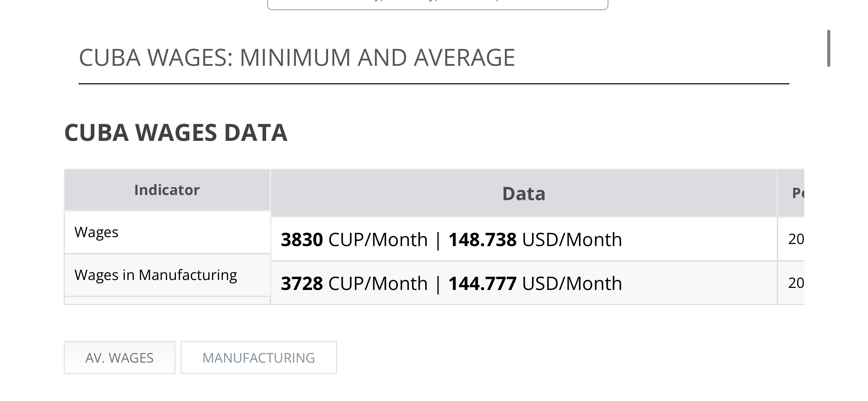Click the Indicator column header

[x=167, y=190]
